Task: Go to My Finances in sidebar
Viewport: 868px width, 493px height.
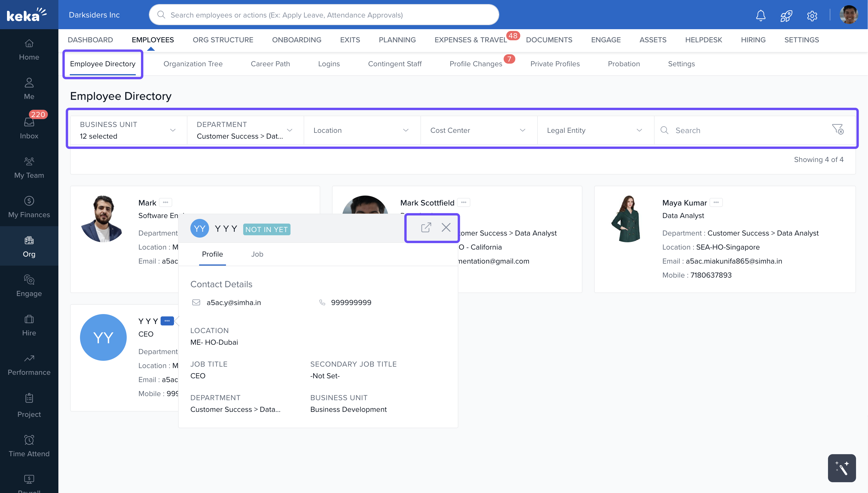Action: click(29, 207)
